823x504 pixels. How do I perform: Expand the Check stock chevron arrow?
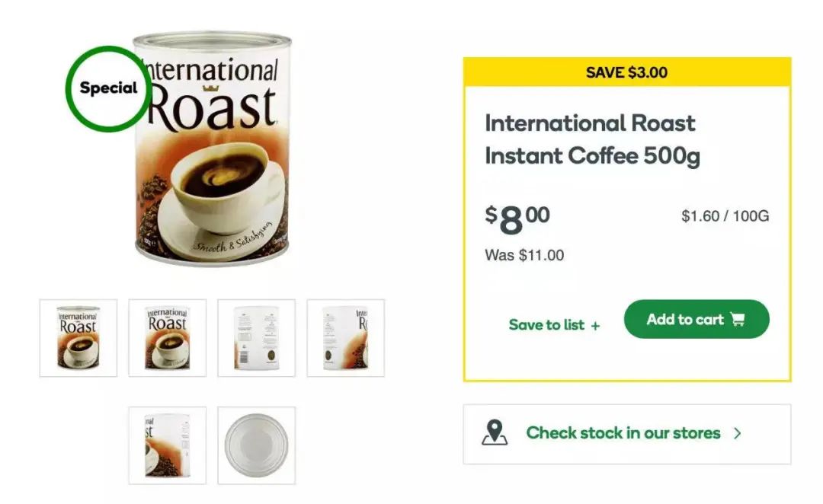point(737,433)
